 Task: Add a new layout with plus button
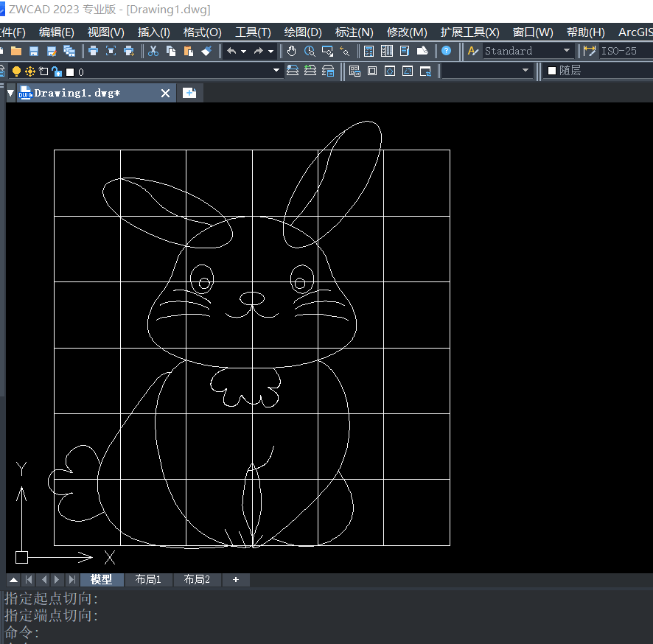[x=236, y=579]
